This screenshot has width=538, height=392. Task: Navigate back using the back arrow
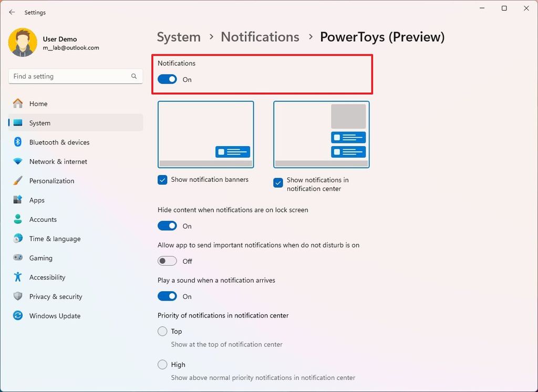pos(12,12)
